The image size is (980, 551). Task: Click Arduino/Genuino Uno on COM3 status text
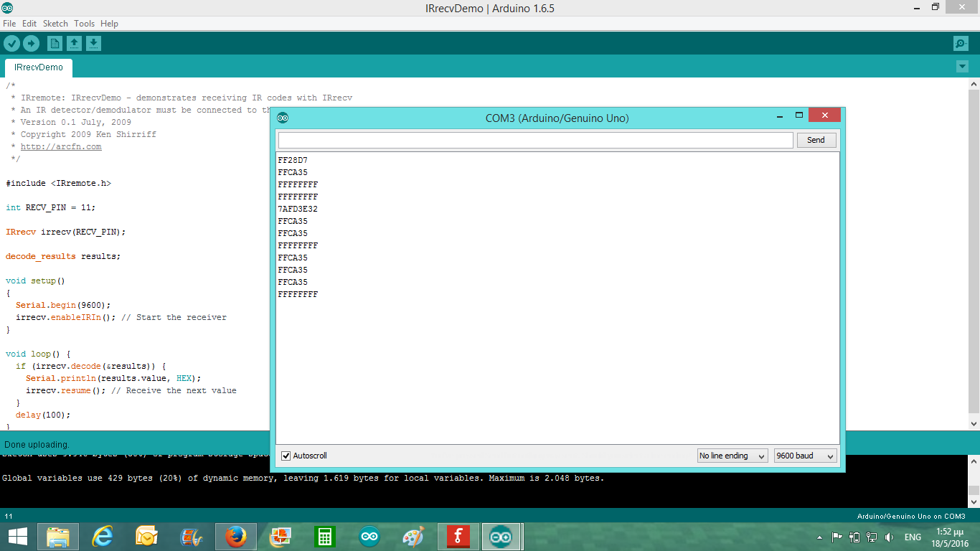(x=911, y=517)
